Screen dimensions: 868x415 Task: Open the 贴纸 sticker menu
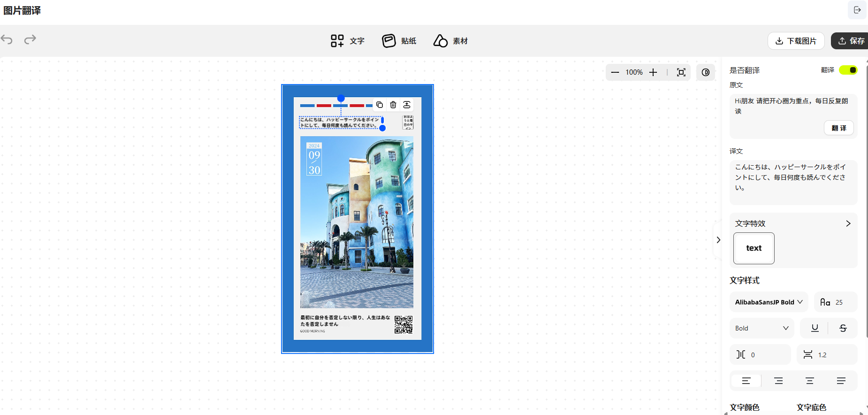point(399,41)
